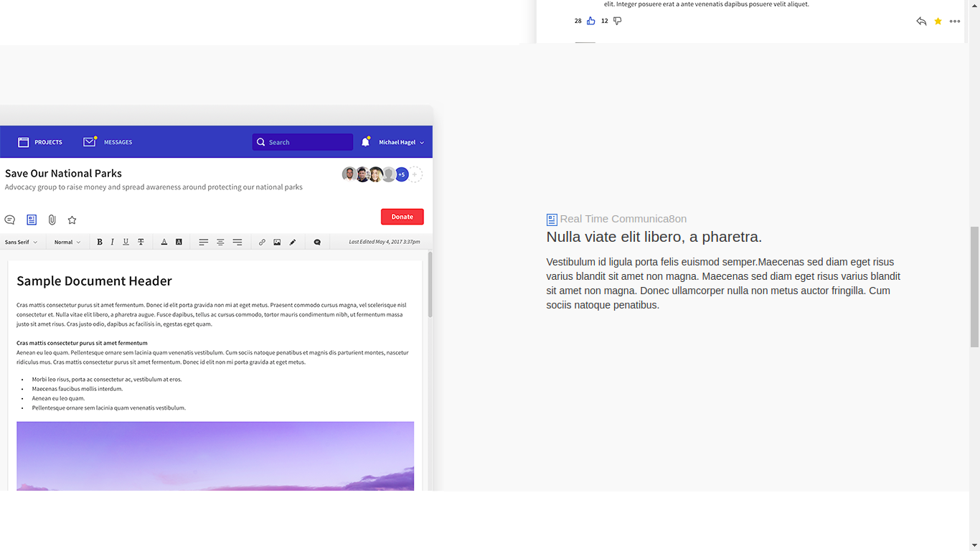This screenshot has height=551, width=980.
Task: Open the Messages envelope icon
Action: 90,141
